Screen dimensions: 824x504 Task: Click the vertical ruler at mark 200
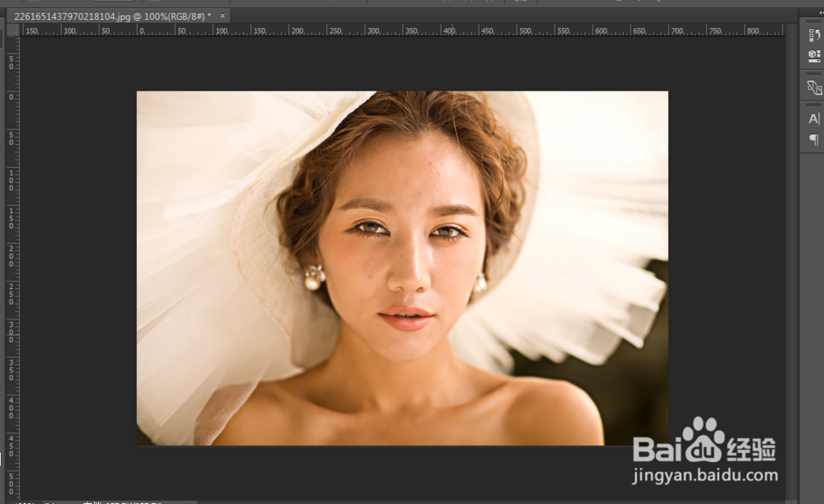[12, 255]
